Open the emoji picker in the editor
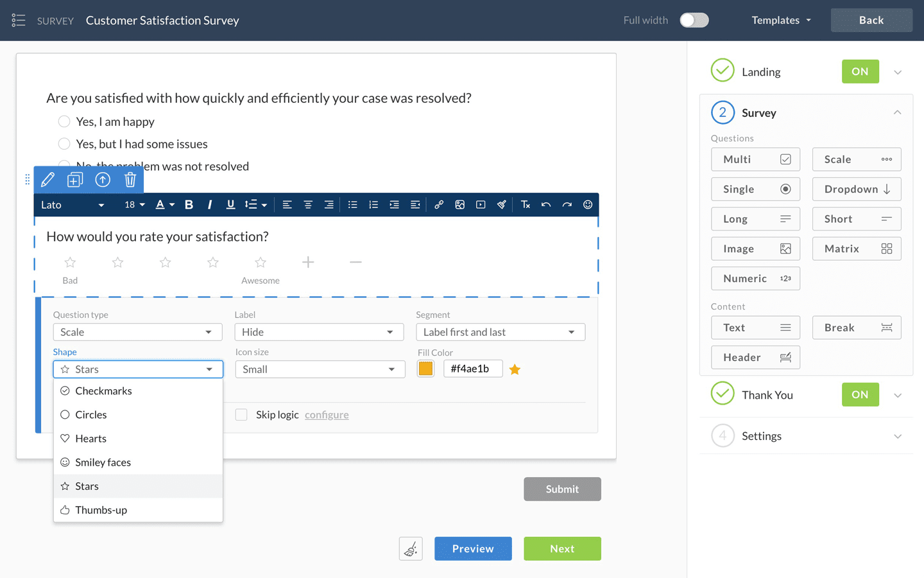The width and height of the screenshot is (924, 578). click(x=587, y=204)
